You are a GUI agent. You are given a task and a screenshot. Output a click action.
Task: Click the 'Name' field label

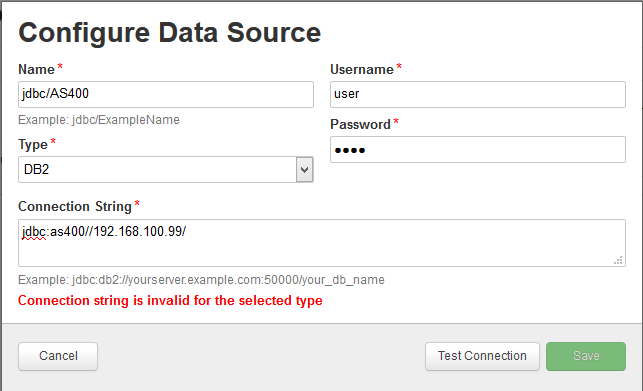click(x=36, y=70)
